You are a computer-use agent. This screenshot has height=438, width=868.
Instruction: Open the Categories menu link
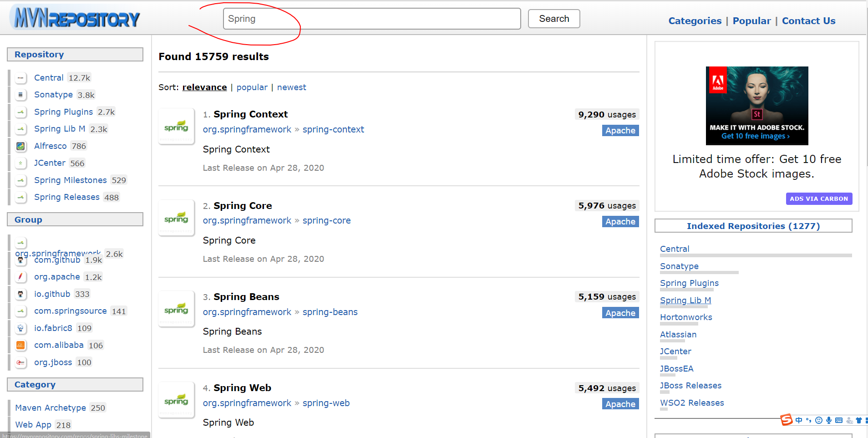tap(695, 21)
